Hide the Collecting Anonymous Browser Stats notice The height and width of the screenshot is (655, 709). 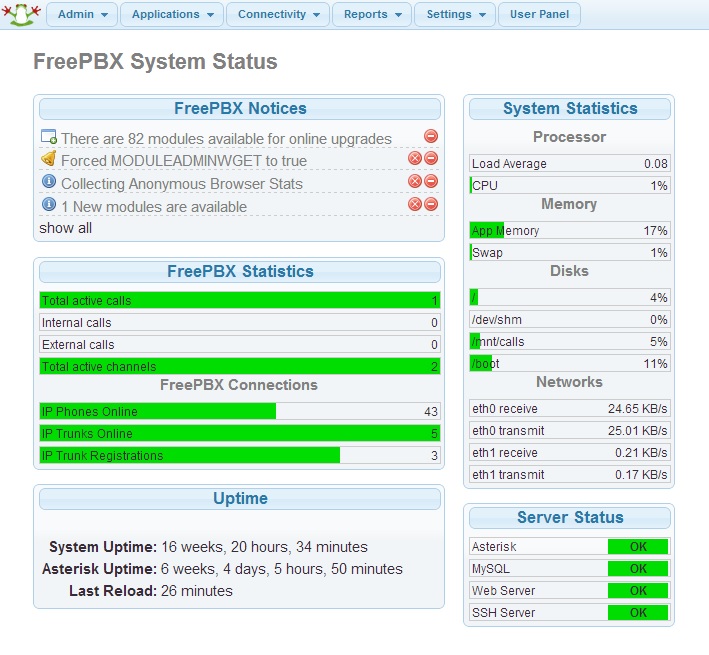[x=431, y=181]
